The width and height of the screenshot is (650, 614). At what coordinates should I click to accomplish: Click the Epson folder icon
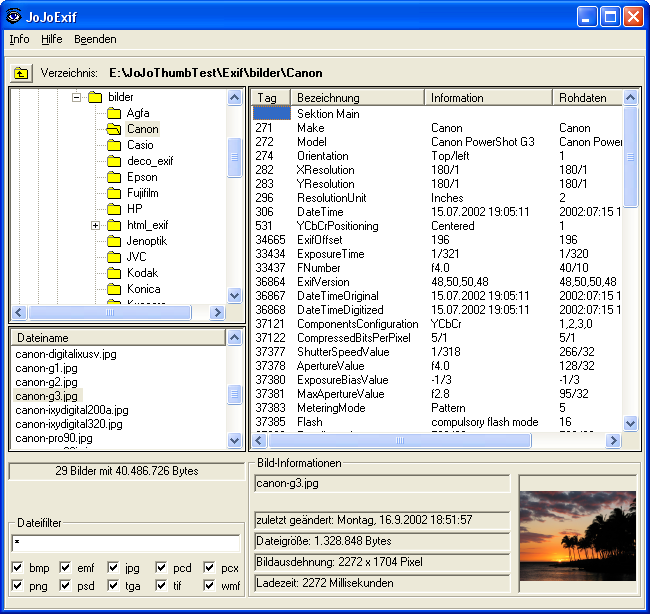click(x=114, y=177)
